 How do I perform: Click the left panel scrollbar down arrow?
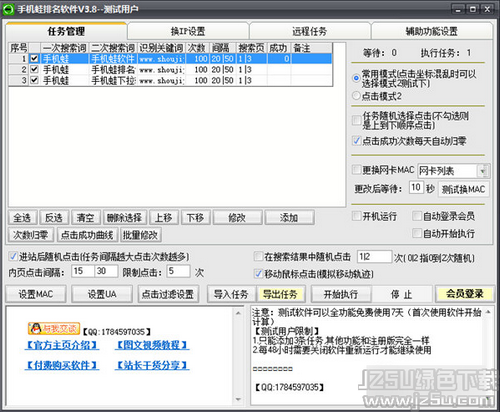coord(238,399)
